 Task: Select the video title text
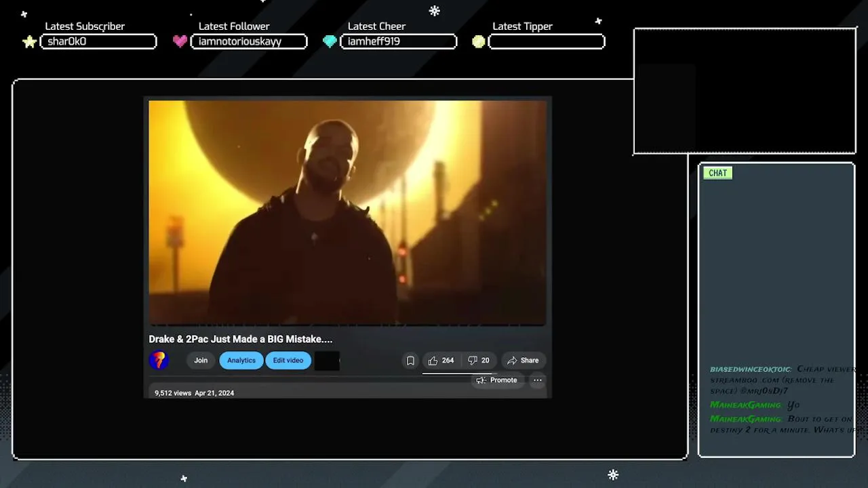tap(241, 339)
